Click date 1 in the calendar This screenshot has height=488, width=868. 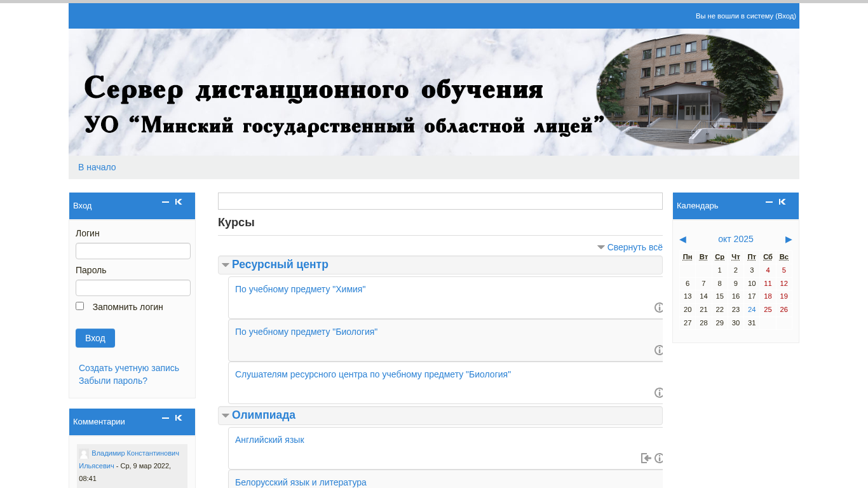[x=719, y=270]
